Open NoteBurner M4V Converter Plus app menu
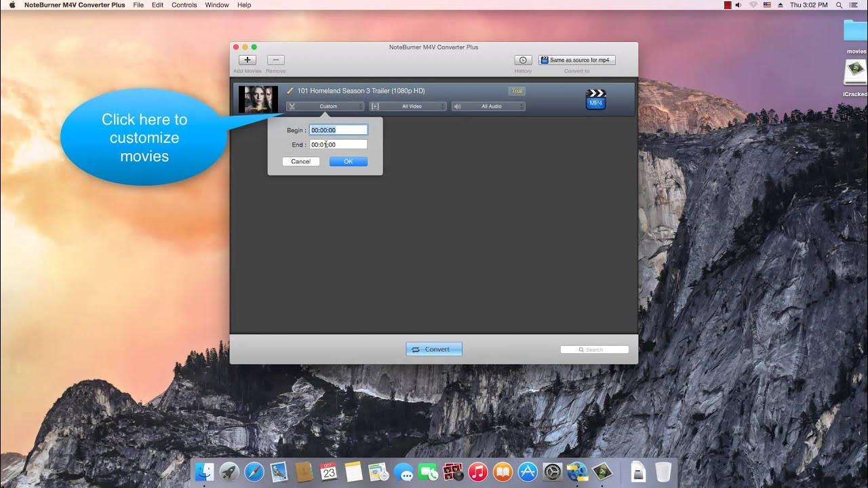Screen dimensions: 868x488 tap(75, 5)
